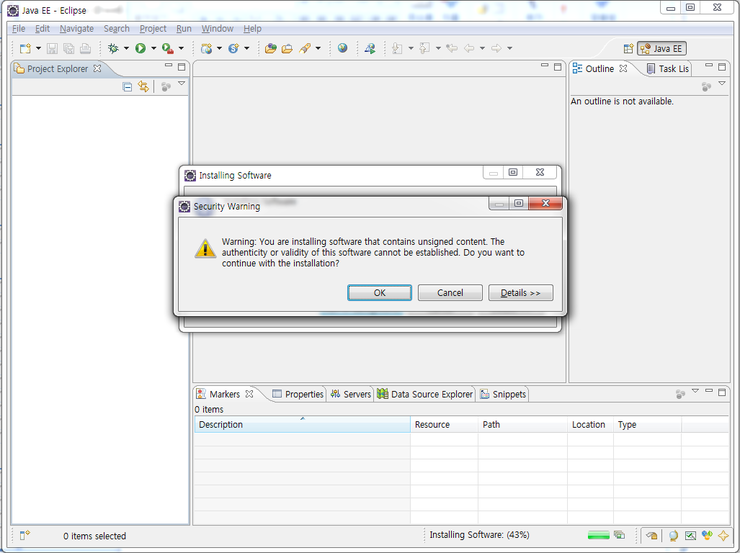Screen dimensions: 740x553
Task: Click the Back navigation arrow icon
Action: click(x=469, y=48)
